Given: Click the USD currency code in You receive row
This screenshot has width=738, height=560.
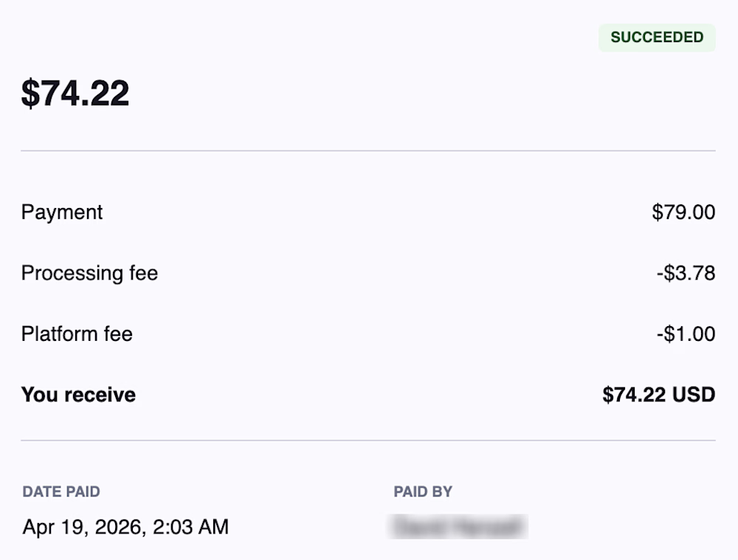Looking at the screenshot, I should click(693, 395).
